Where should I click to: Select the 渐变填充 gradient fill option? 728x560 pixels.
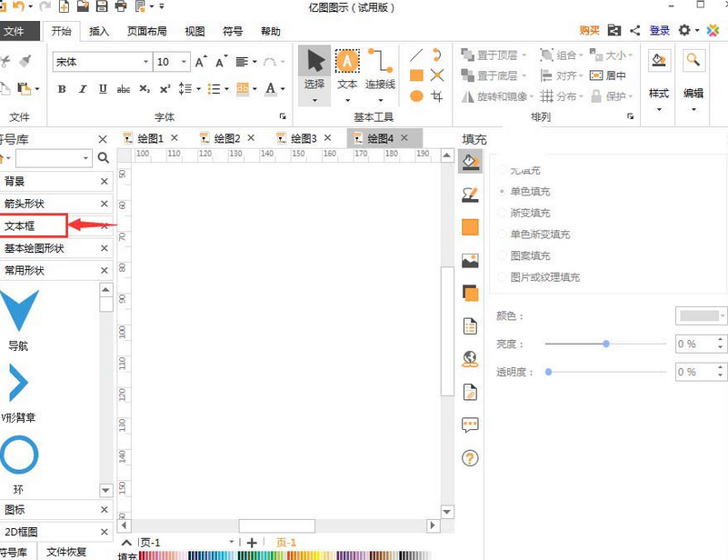(x=527, y=212)
